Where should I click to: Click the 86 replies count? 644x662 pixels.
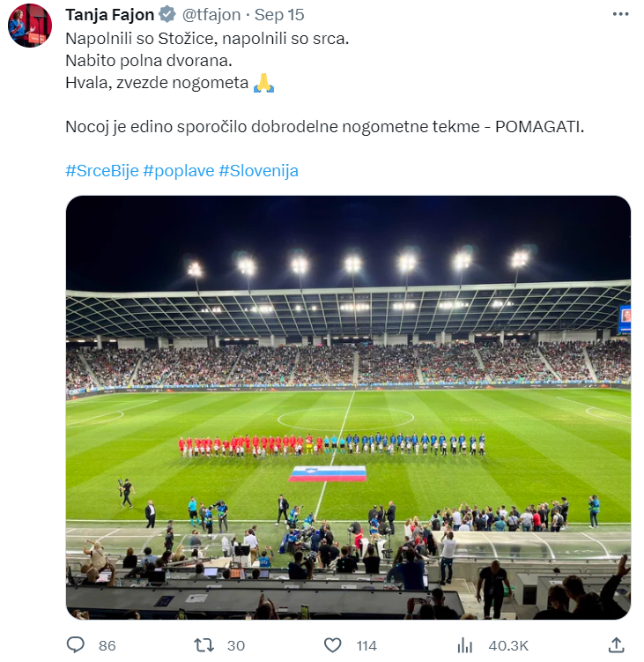coord(107,646)
